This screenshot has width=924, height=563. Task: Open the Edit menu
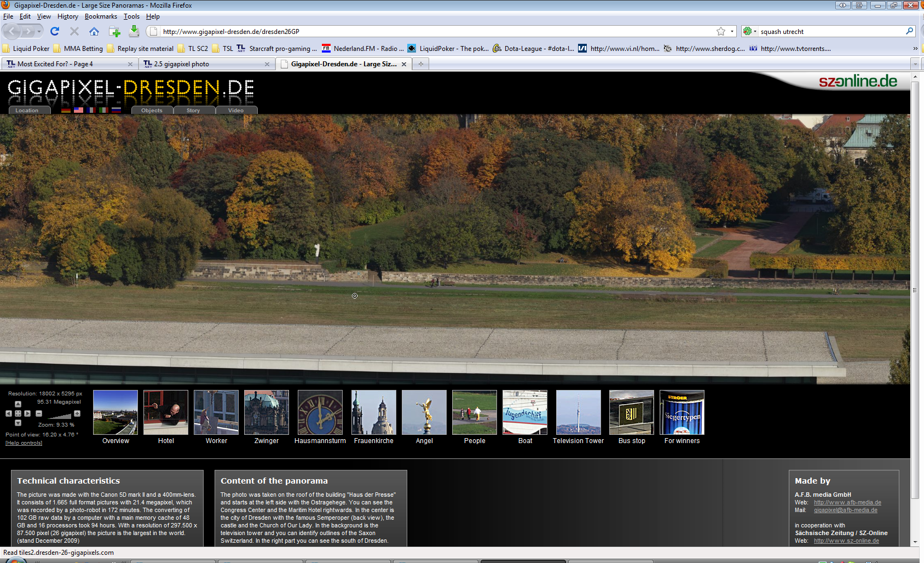click(x=25, y=16)
